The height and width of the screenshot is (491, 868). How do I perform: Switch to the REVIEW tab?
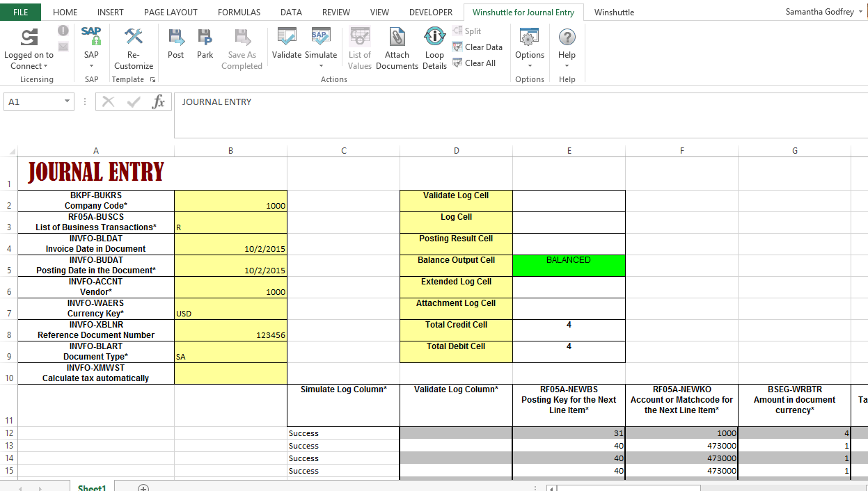click(336, 12)
